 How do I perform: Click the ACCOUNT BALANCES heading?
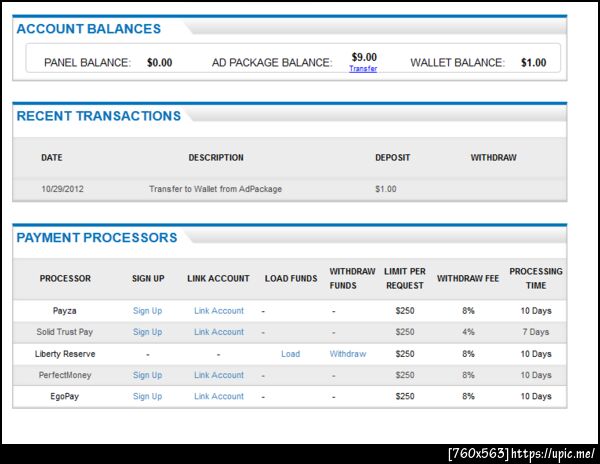[89, 29]
